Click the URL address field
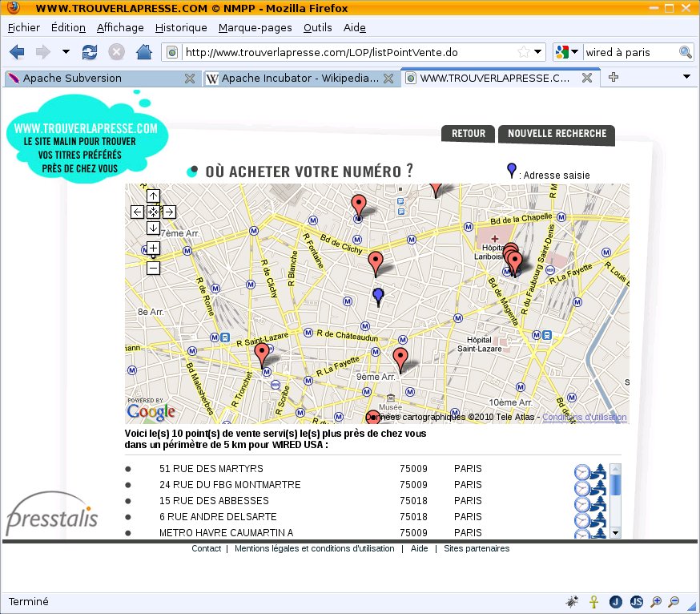700x614 pixels. click(349, 53)
